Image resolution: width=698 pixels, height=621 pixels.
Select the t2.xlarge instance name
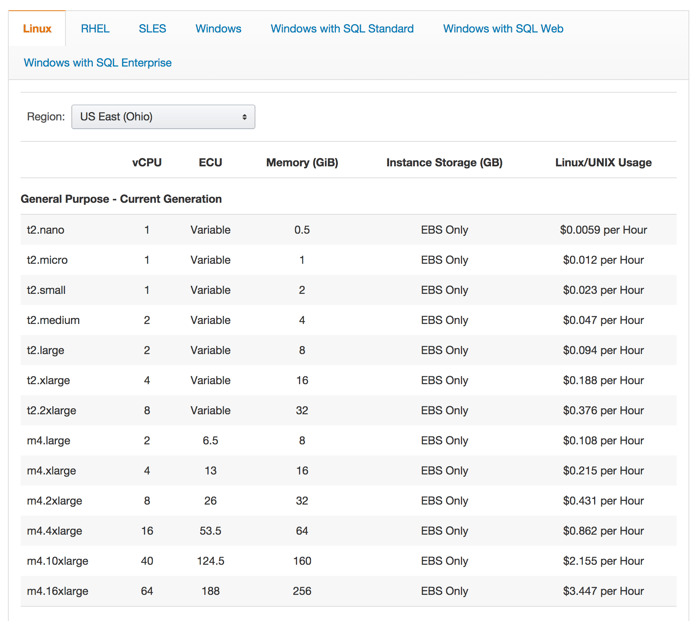[x=49, y=381]
